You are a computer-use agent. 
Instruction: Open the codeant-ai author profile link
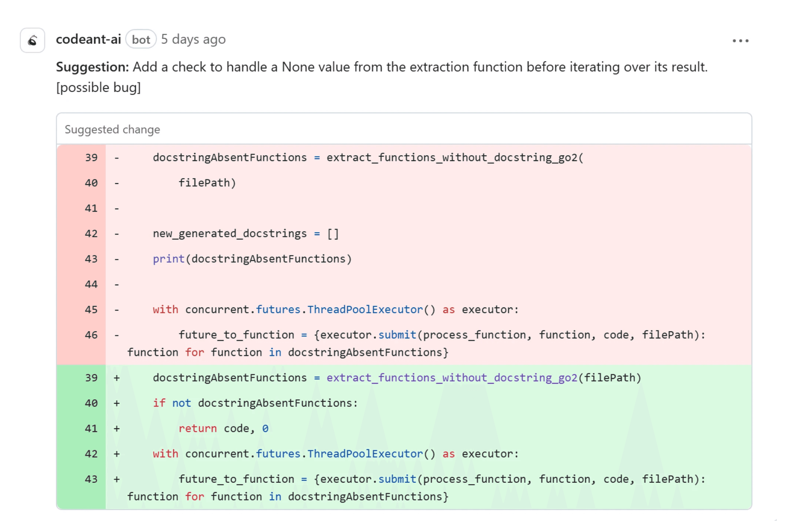pos(88,39)
